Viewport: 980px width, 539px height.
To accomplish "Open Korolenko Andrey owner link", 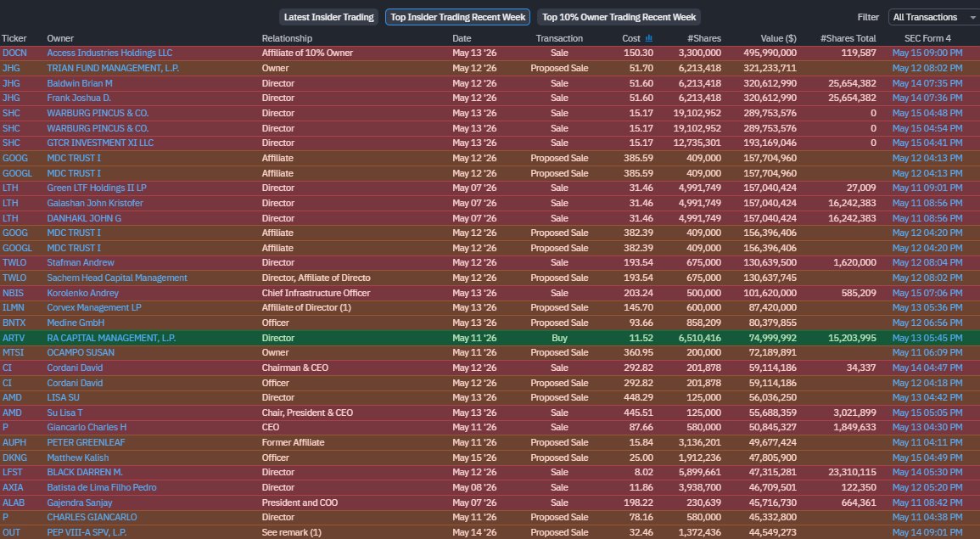I will 82,293.
